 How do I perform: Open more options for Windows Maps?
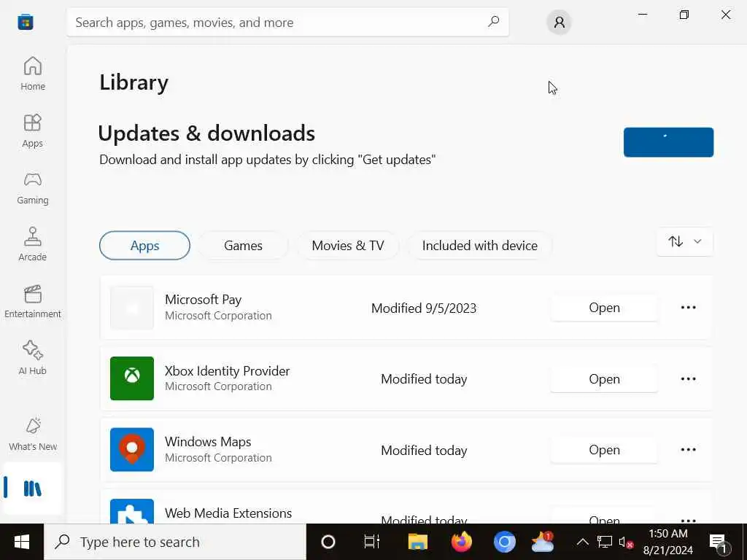click(x=688, y=450)
